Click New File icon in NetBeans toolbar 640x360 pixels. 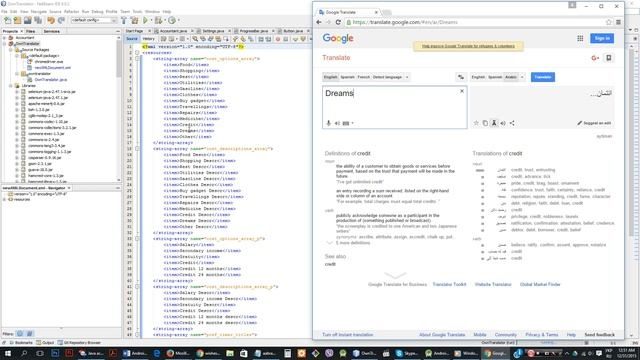pyautogui.click(x=7, y=20)
